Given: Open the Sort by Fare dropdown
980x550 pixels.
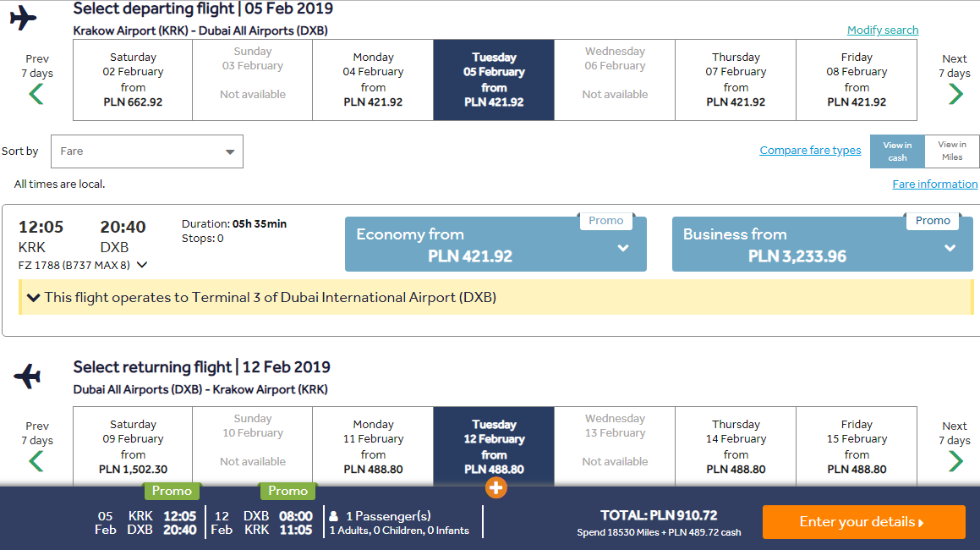Looking at the screenshot, I should click(x=147, y=151).
